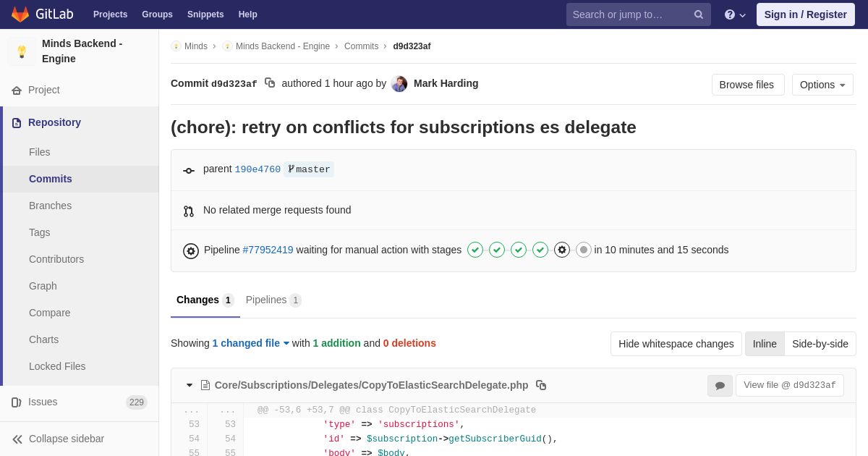The width and height of the screenshot is (868, 456).
Task: Toggle comments for this file
Action: point(720,386)
